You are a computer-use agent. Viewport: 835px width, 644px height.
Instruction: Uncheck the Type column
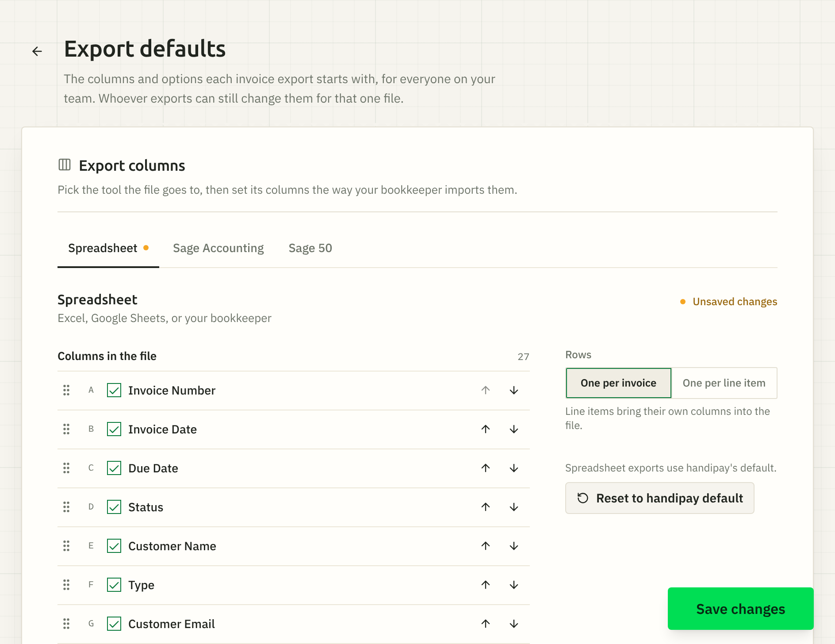[x=114, y=585]
